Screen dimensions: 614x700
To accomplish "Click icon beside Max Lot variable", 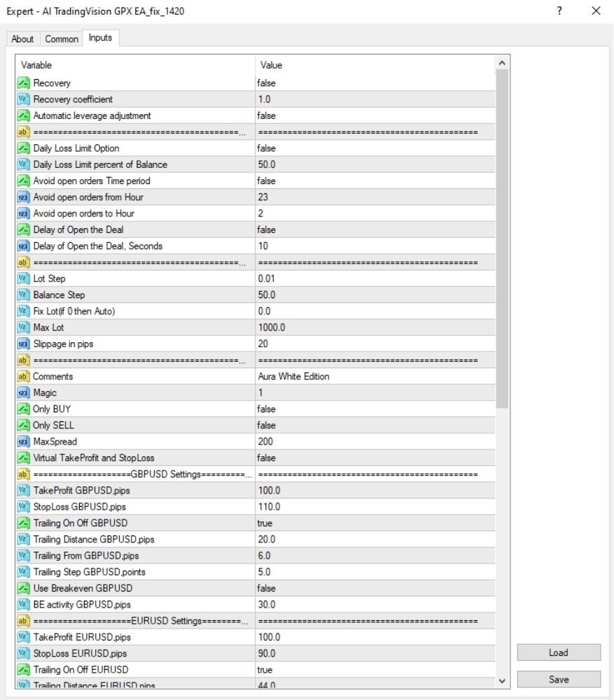I will click(x=23, y=327).
